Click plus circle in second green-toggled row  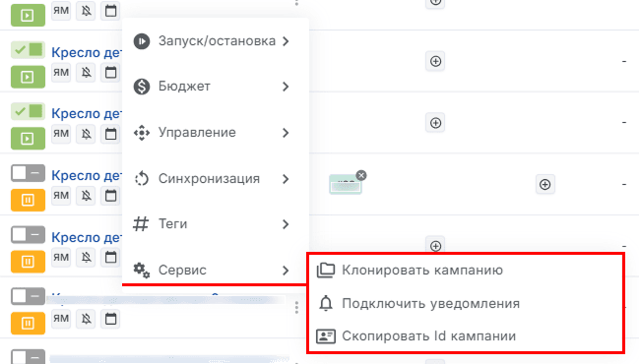pos(435,123)
